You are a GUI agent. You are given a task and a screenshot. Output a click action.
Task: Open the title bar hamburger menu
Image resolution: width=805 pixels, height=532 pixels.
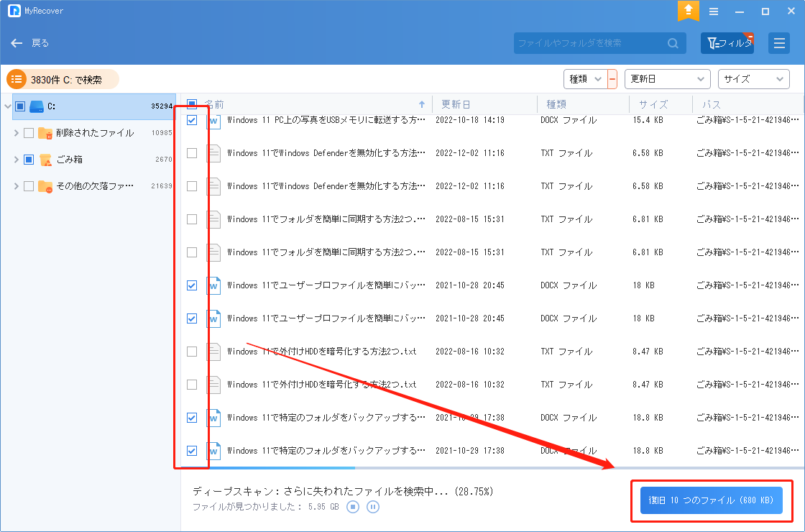714,12
